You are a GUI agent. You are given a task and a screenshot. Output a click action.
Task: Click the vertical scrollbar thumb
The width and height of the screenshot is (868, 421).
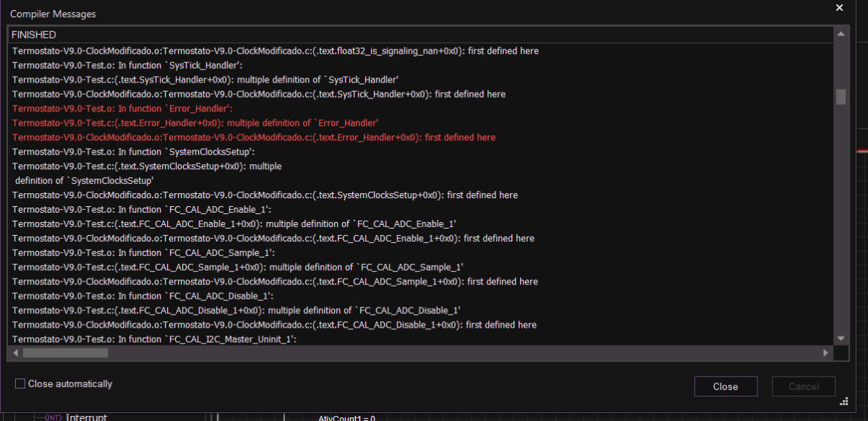coord(841,97)
